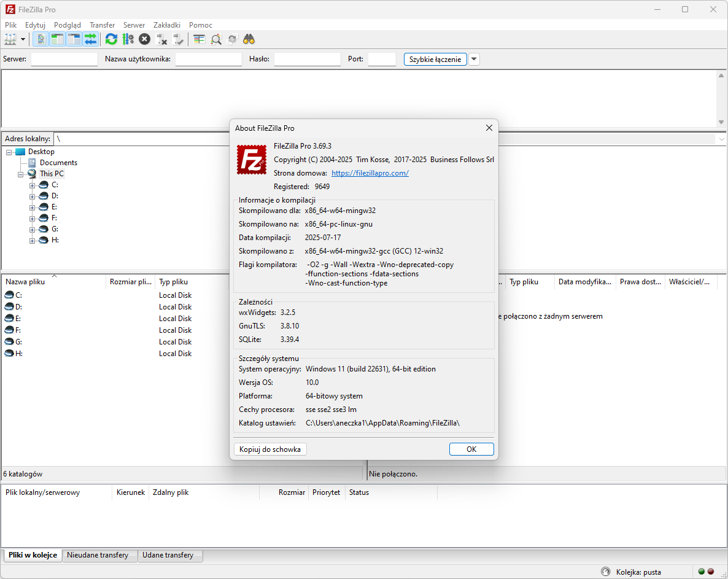The image size is (728, 579).
Task: Open the Pomoc menu
Action: click(201, 25)
